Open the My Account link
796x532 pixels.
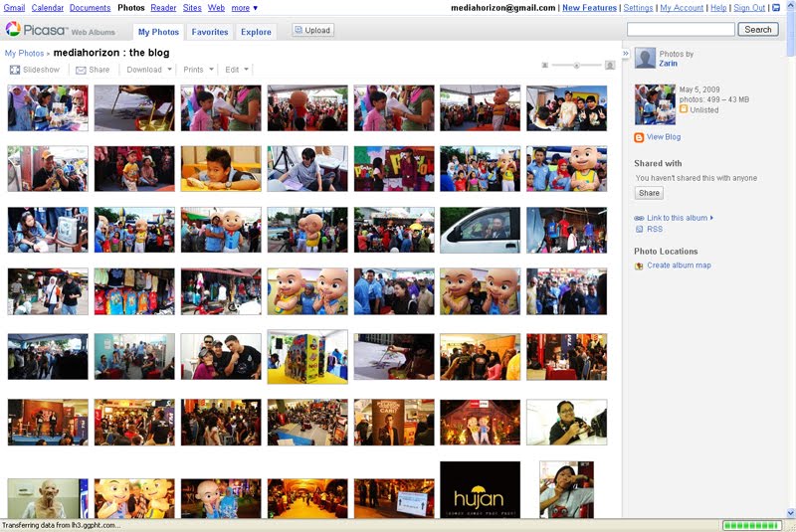tap(682, 8)
